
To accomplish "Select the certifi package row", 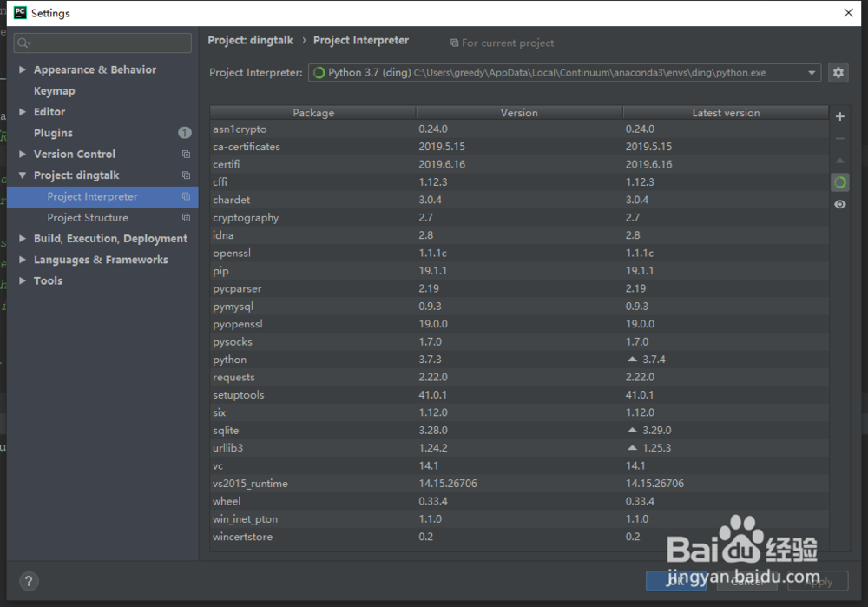I will pyautogui.click(x=519, y=164).
